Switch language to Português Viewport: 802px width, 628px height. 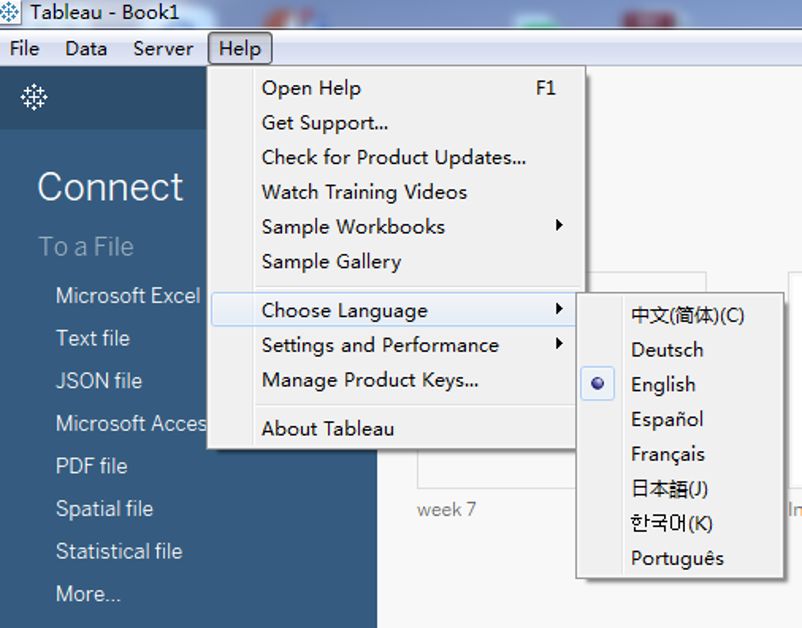[x=680, y=558]
